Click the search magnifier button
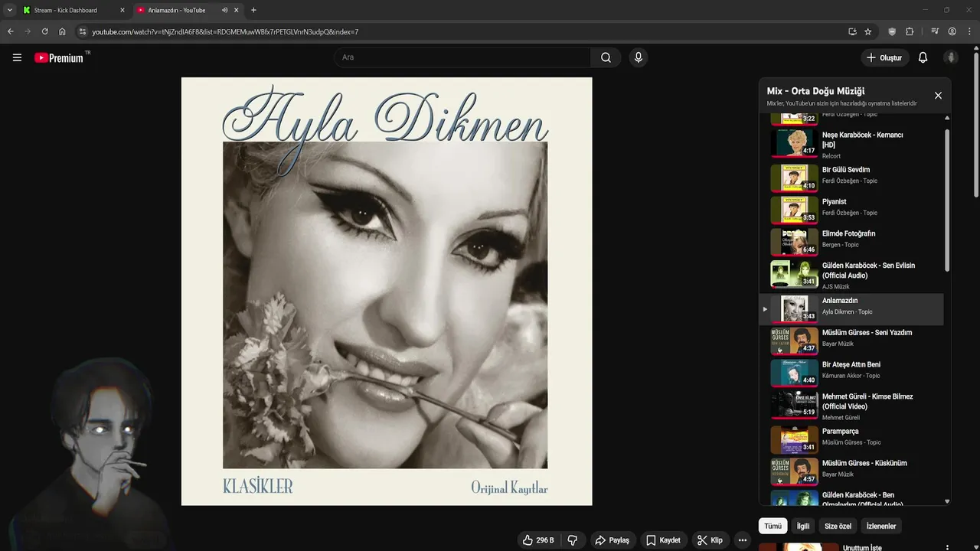980x551 pixels. [x=606, y=57]
